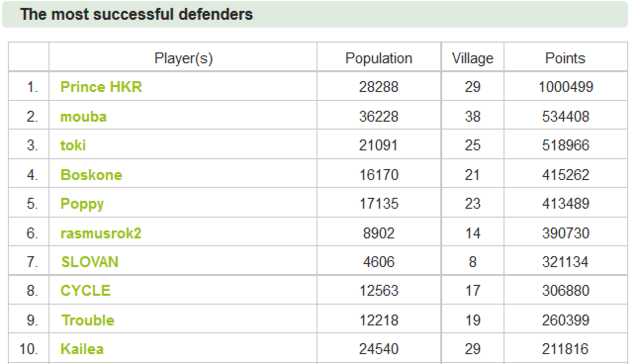Open Kailea player profile
Image resolution: width=640 pixels, height=364 pixels.
coord(82,349)
